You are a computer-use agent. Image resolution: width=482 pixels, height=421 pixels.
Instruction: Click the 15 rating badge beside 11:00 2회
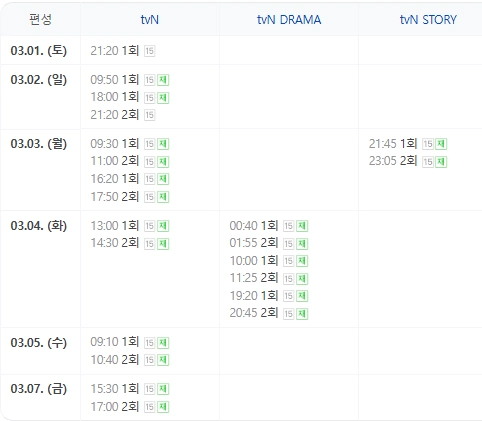click(150, 162)
